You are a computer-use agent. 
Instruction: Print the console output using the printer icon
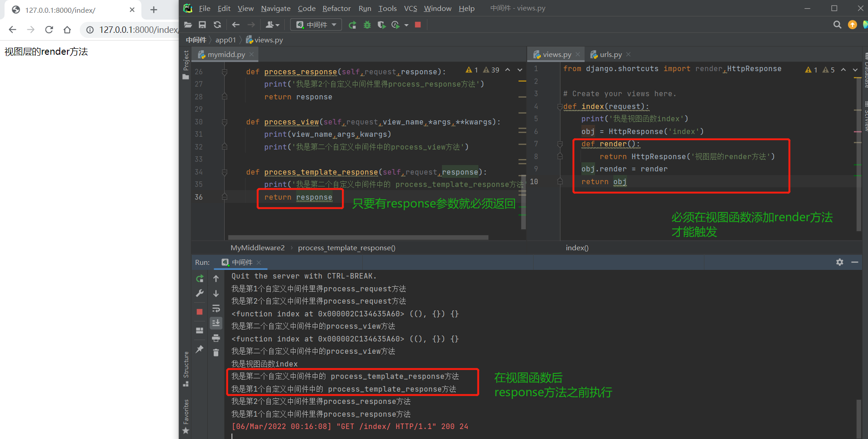pyautogui.click(x=216, y=338)
